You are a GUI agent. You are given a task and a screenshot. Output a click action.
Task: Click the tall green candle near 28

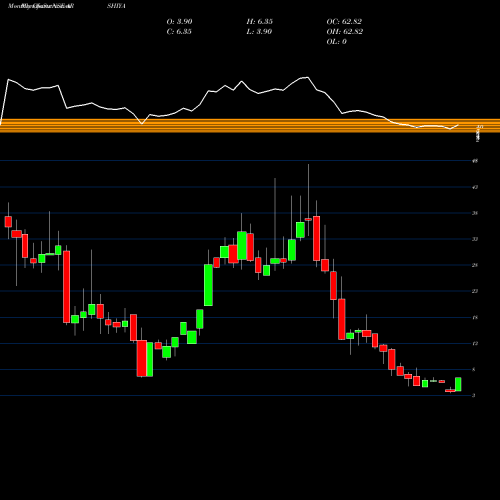pyautogui.click(x=208, y=285)
